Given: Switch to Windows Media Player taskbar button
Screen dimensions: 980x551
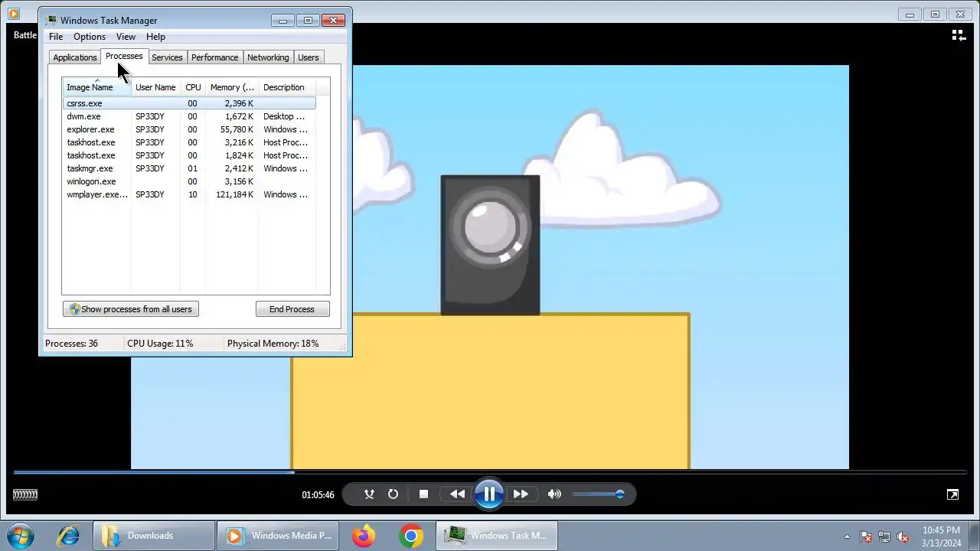Looking at the screenshot, I should coord(278,536).
